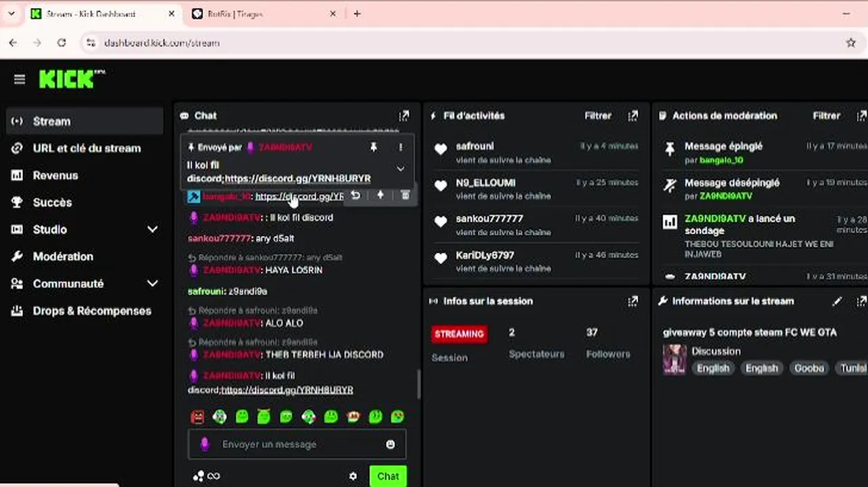This screenshot has width=868, height=487.
Task: Click the red STREAMING status badge
Action: tap(459, 333)
